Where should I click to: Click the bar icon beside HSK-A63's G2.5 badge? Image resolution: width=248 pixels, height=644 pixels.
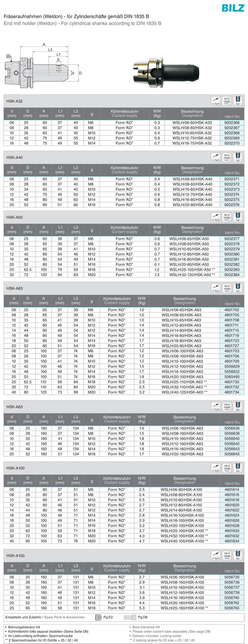(238, 288)
